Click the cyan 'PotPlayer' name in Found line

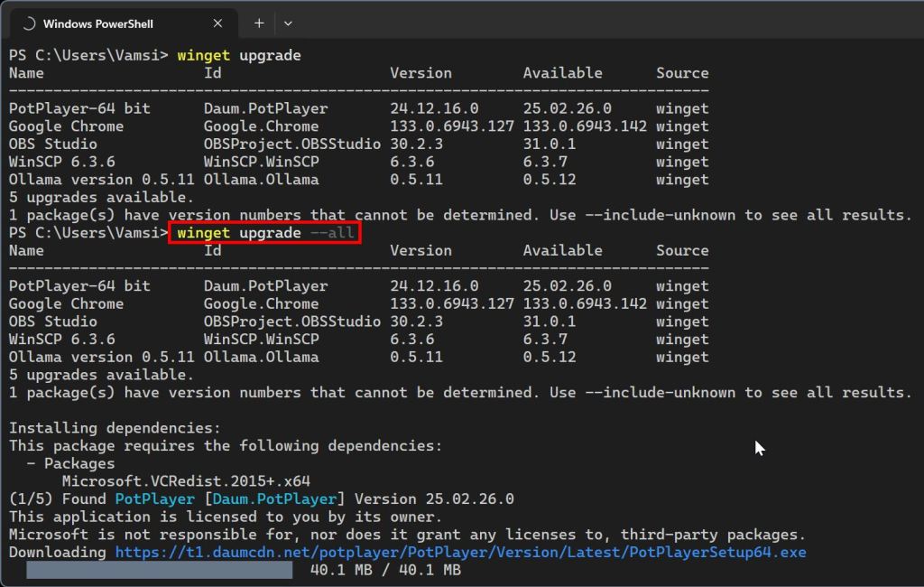point(154,499)
